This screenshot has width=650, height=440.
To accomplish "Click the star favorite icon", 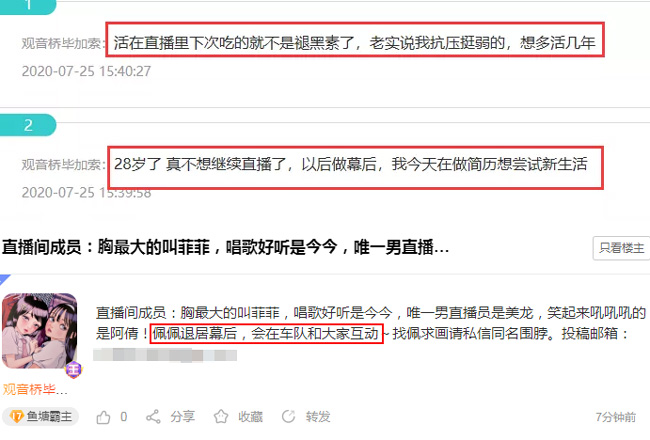I will 221,416.
